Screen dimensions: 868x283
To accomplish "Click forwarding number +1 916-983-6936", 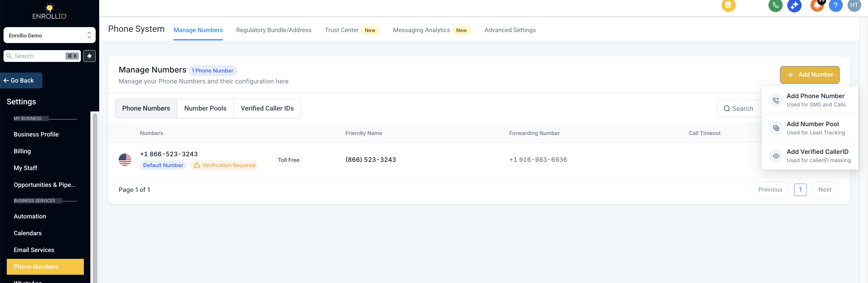I will (x=538, y=160).
